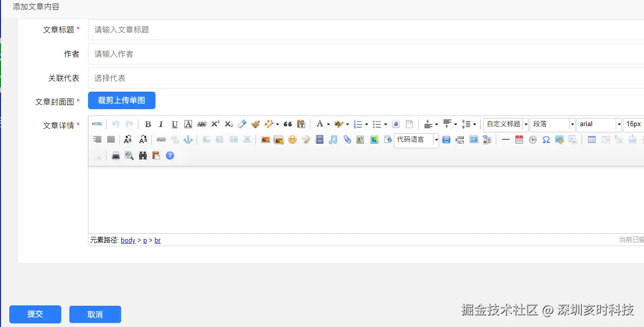Apply background highlight color icon
The height and width of the screenshot is (327, 644).
tap(338, 124)
